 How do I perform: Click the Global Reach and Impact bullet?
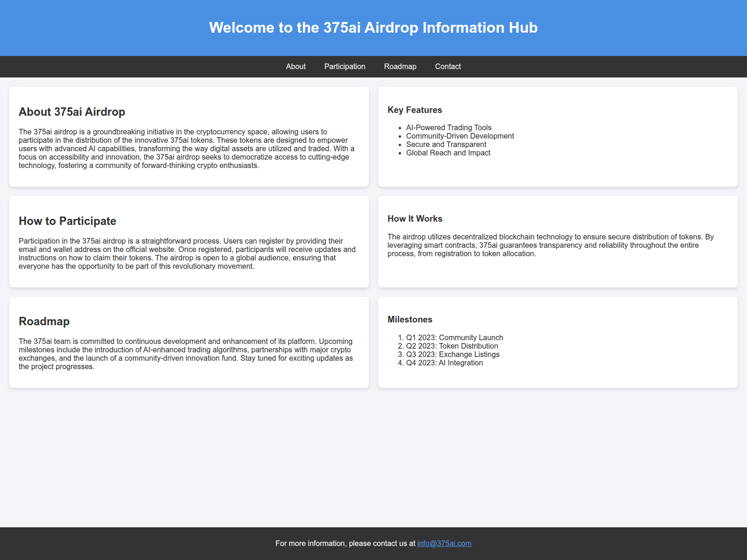click(x=448, y=153)
